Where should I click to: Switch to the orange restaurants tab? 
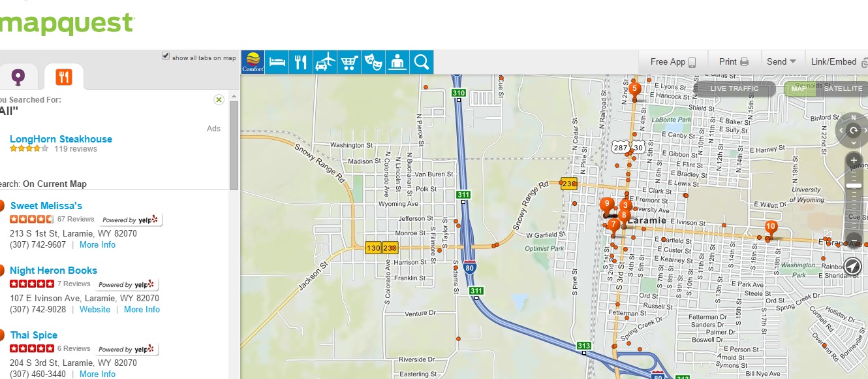click(x=64, y=77)
